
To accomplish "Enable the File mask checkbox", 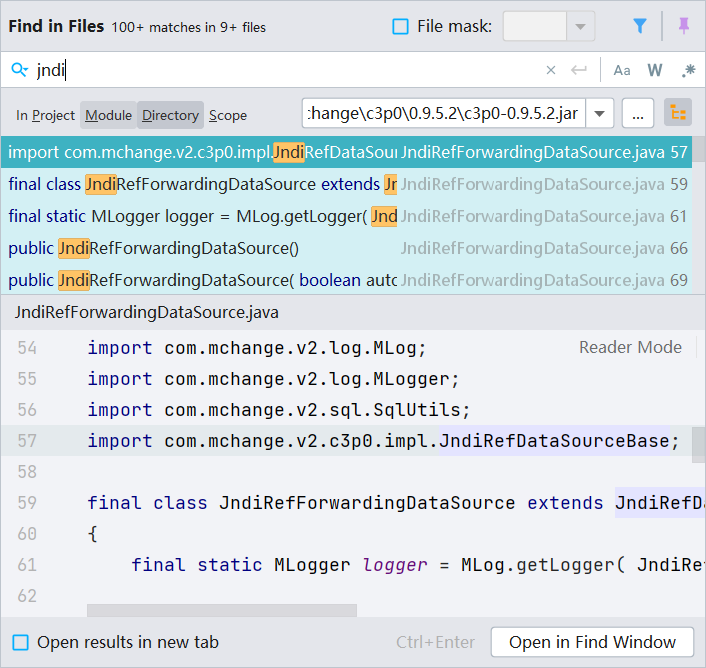I will [x=400, y=27].
